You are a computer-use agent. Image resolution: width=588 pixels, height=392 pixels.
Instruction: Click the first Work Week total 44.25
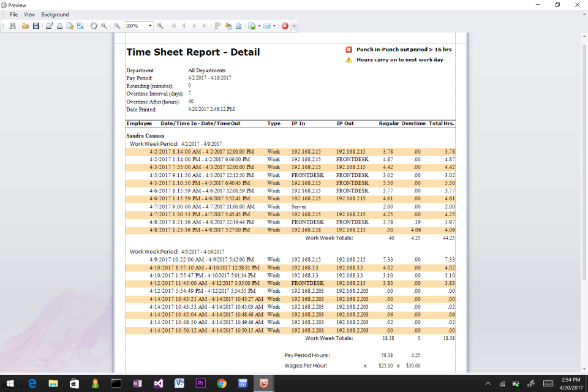[448, 238]
